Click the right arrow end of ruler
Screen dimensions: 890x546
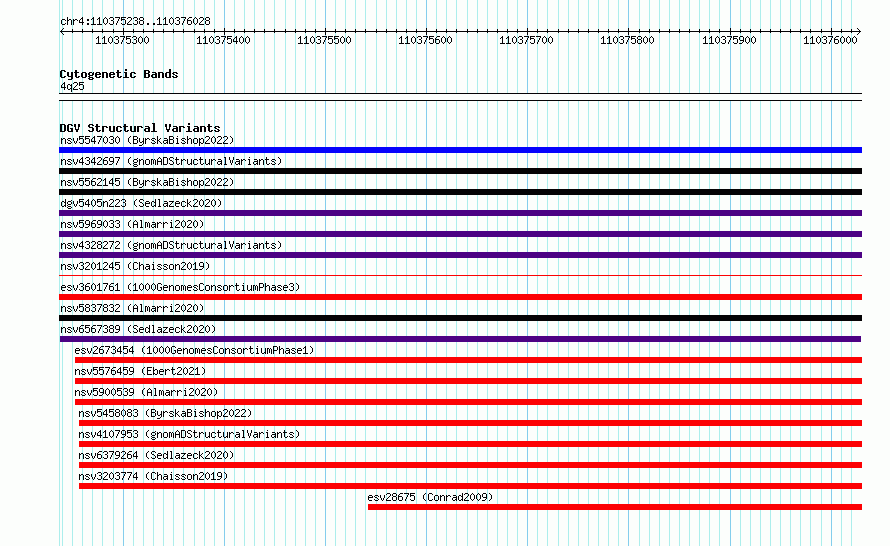point(859,32)
